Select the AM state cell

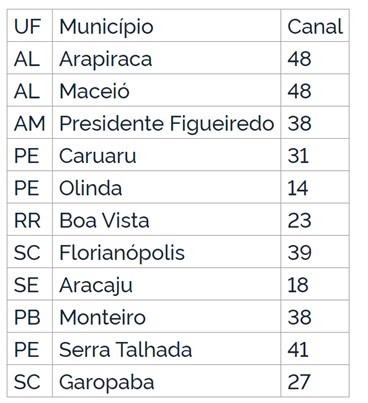pyautogui.click(x=30, y=123)
